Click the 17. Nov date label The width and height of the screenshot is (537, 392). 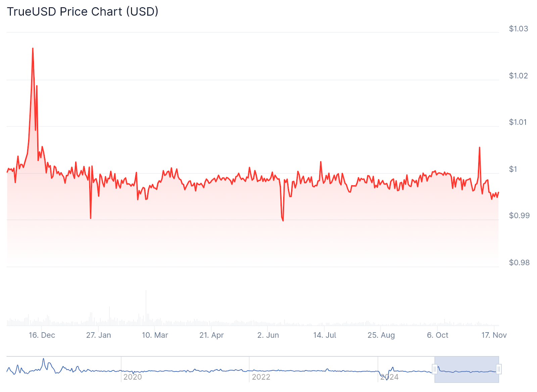point(494,335)
